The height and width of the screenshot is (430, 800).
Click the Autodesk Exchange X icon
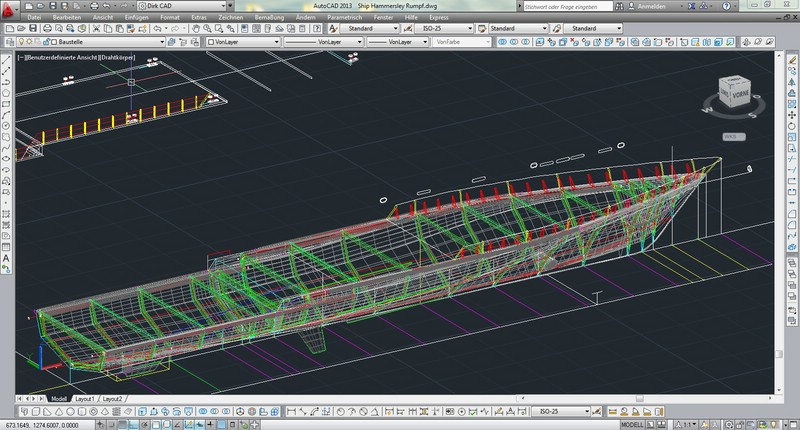tap(691, 6)
